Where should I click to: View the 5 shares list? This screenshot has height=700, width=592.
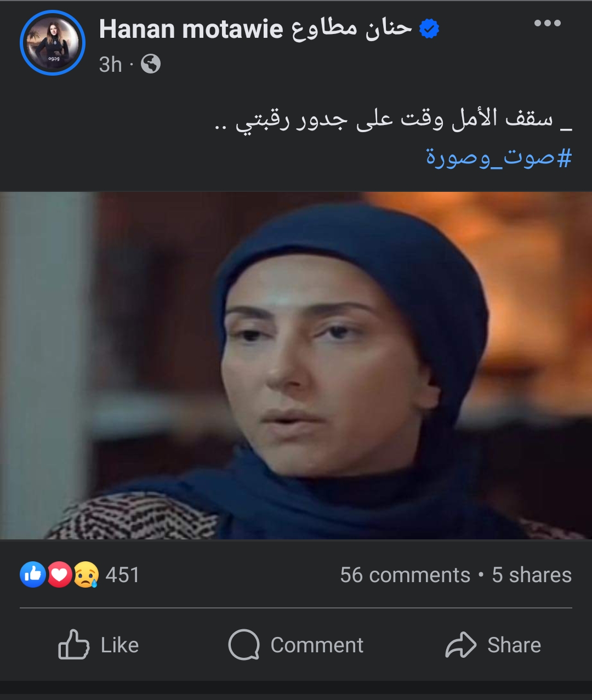(532, 575)
